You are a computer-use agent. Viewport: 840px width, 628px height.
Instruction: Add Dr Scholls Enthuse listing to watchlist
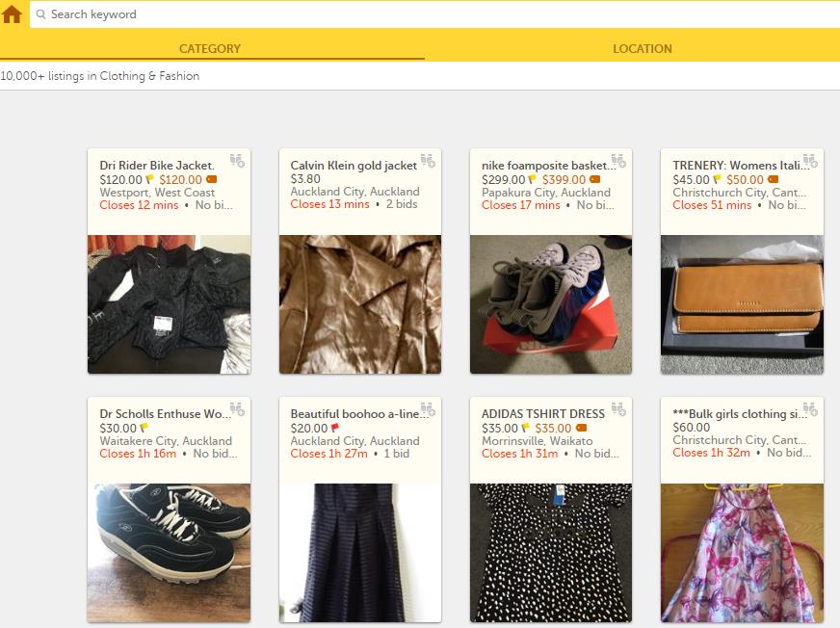[x=237, y=409]
